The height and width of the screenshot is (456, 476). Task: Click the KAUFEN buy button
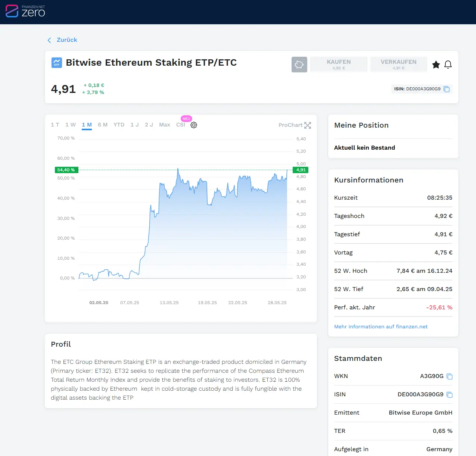339,65
